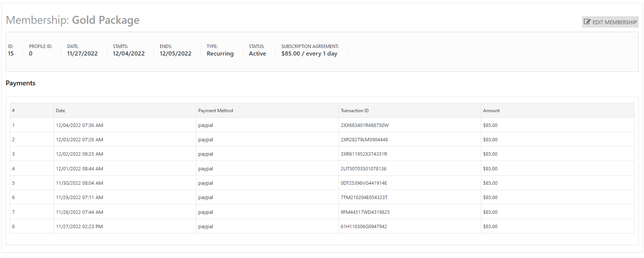Viewport: 644px width, 258px height.
Task: Click date 11/27/2022 02:23 PM
Action: tap(79, 227)
